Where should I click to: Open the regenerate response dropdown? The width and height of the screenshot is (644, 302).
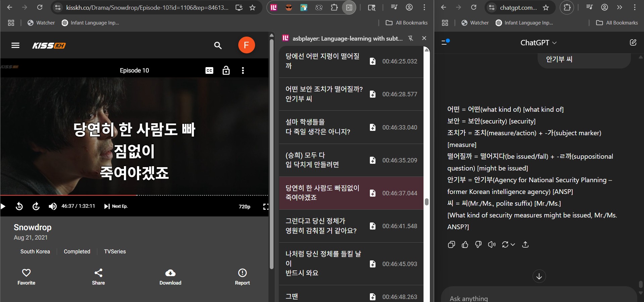point(508,245)
